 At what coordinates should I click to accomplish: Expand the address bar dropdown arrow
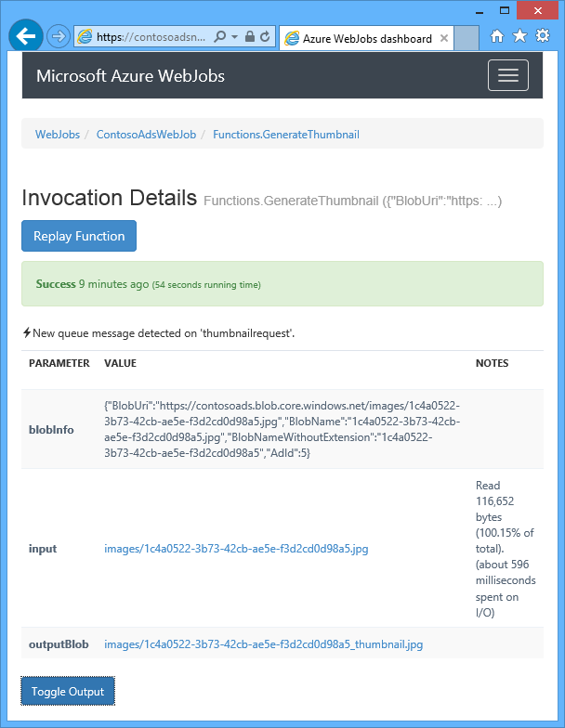pyautogui.click(x=234, y=37)
